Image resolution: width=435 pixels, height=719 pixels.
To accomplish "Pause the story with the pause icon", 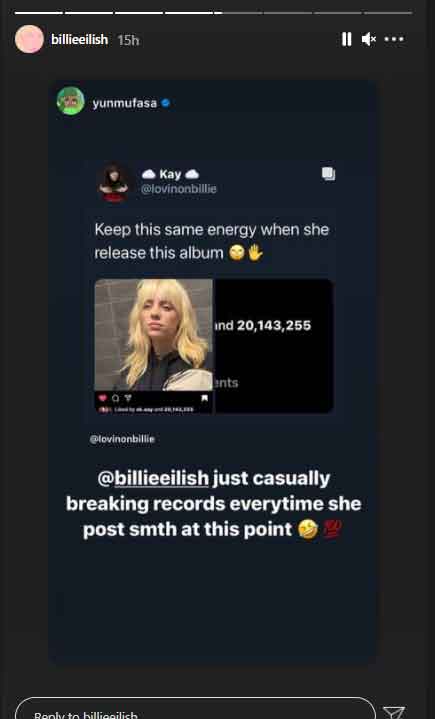I will (347, 39).
